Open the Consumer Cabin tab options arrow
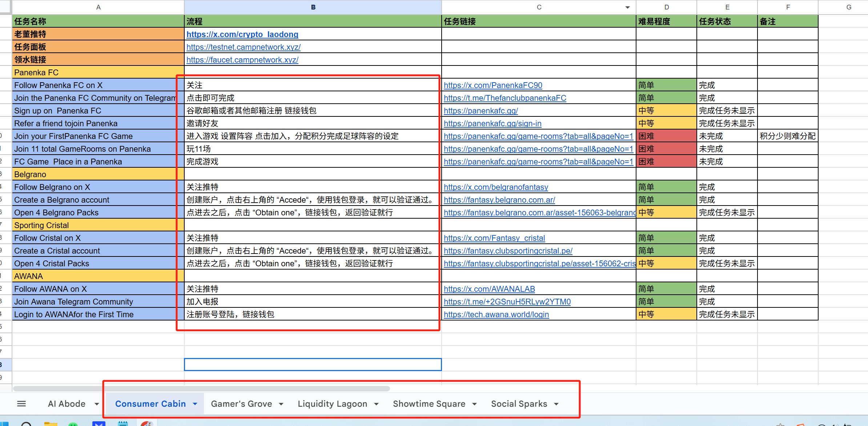Image resolution: width=868 pixels, height=426 pixels. tap(195, 404)
